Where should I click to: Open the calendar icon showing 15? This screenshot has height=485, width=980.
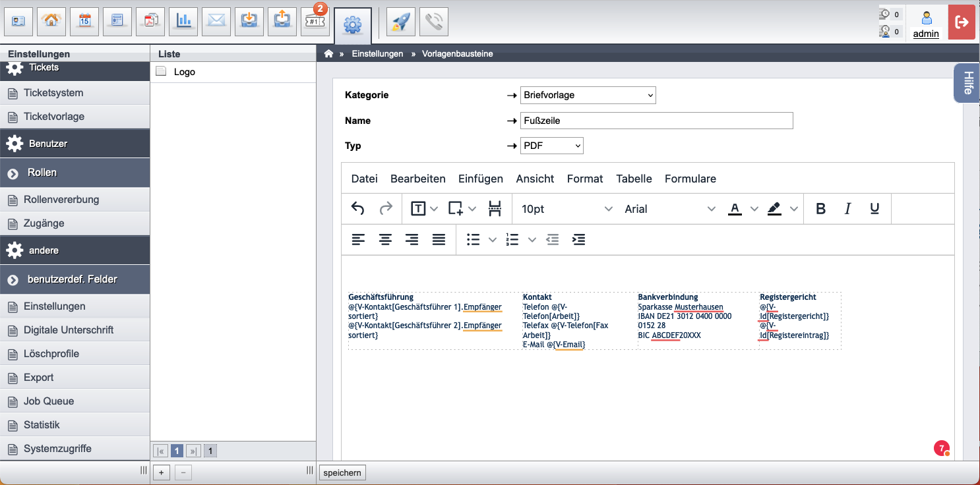point(85,22)
